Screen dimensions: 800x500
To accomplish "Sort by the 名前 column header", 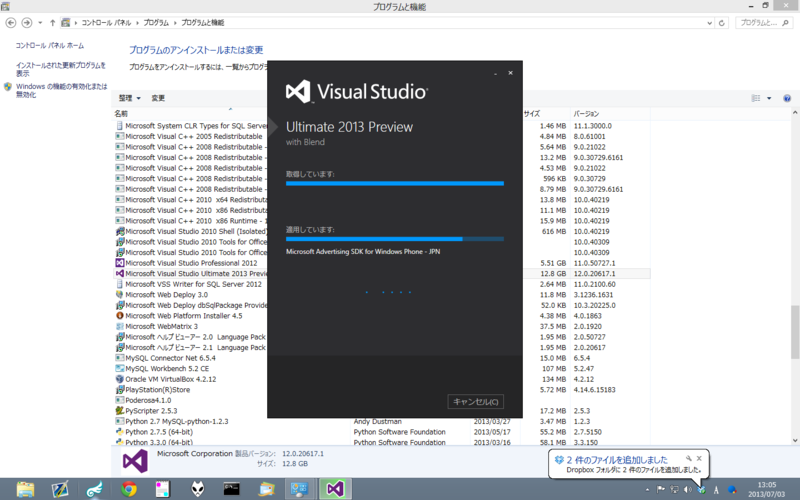I will click(x=121, y=113).
